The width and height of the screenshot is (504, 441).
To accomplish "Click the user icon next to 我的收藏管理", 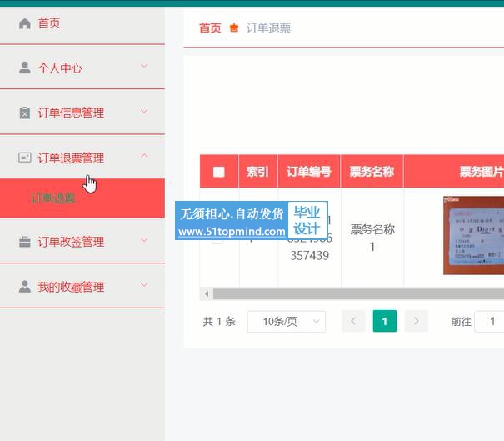I will click(x=25, y=287).
